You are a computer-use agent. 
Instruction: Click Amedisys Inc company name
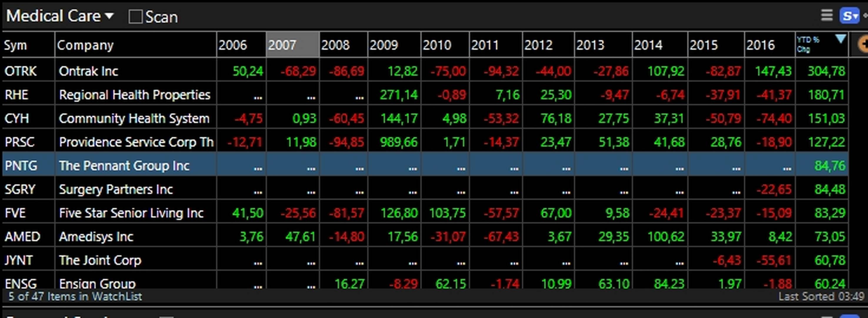pos(96,236)
